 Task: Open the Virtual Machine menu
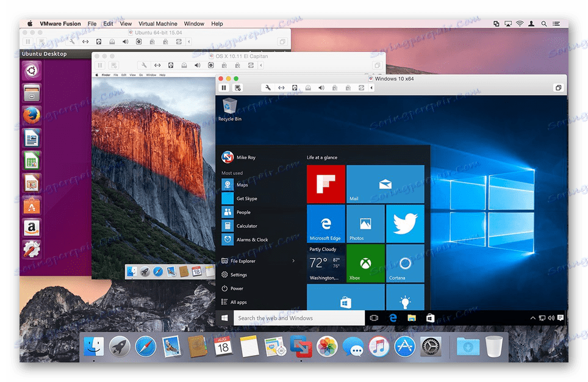point(158,24)
